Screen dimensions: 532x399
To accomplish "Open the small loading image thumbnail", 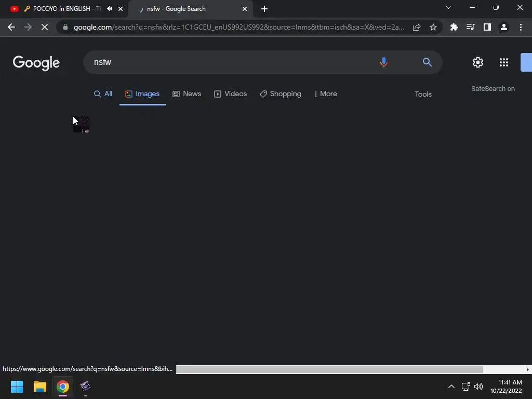I will point(82,124).
